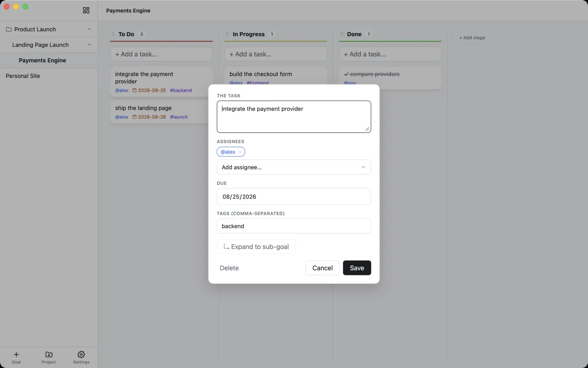This screenshot has width=588, height=368.
Task: Select Landing Page Launch in sidebar
Action: click(49, 45)
